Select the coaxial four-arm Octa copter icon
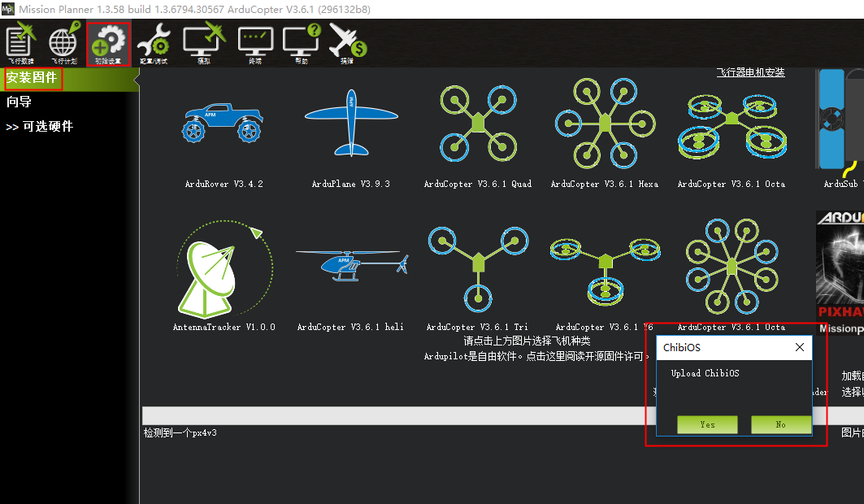The width and height of the screenshot is (864, 504). click(x=732, y=125)
